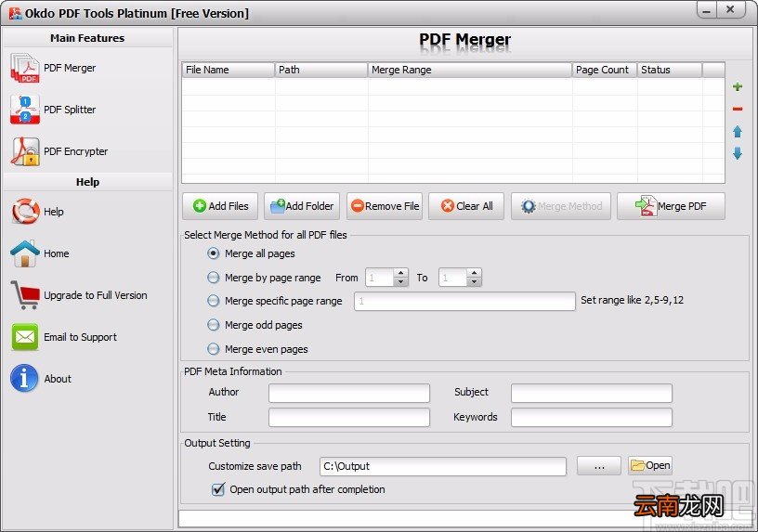Click the green plus add icon beside file list
Viewport: 758px width, 532px height.
coord(738,86)
